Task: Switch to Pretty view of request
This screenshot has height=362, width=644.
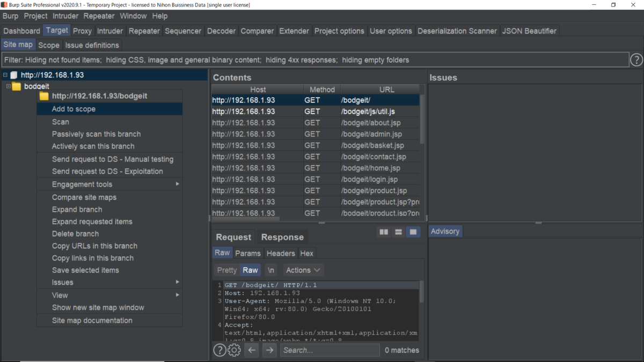Action: 227,270
